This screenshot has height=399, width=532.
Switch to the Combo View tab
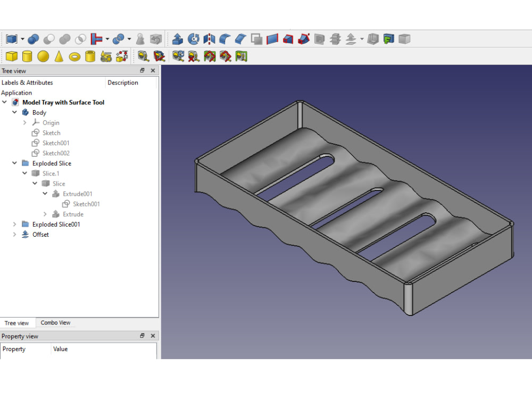pos(55,322)
